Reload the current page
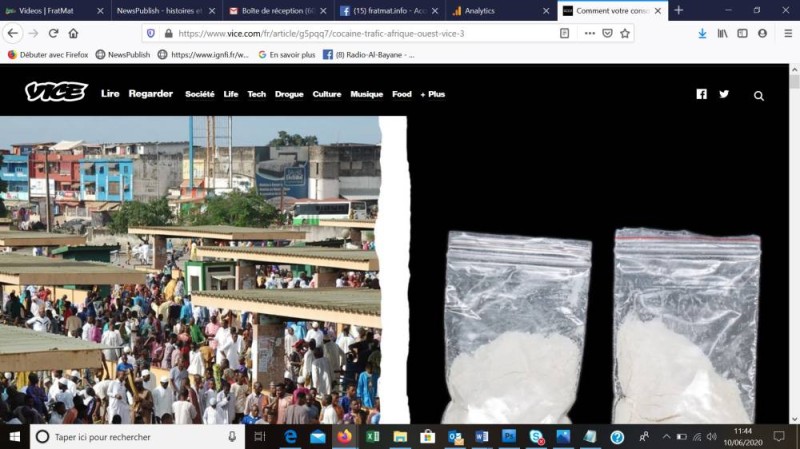The width and height of the screenshot is (800, 449). [53, 33]
